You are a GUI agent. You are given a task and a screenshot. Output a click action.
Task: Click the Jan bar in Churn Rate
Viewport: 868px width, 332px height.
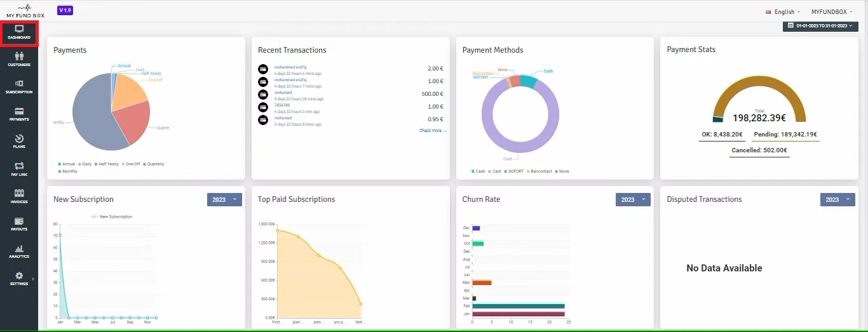click(x=518, y=314)
